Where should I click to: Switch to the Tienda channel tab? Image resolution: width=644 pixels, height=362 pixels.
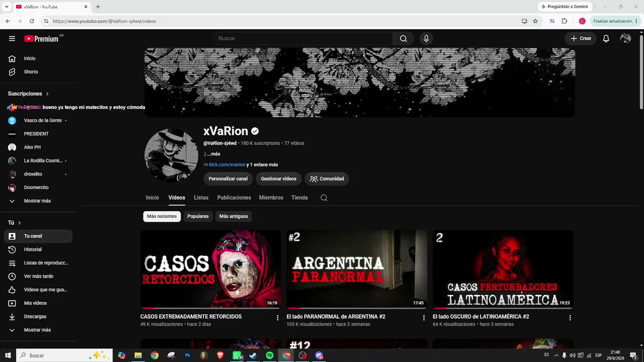(299, 198)
